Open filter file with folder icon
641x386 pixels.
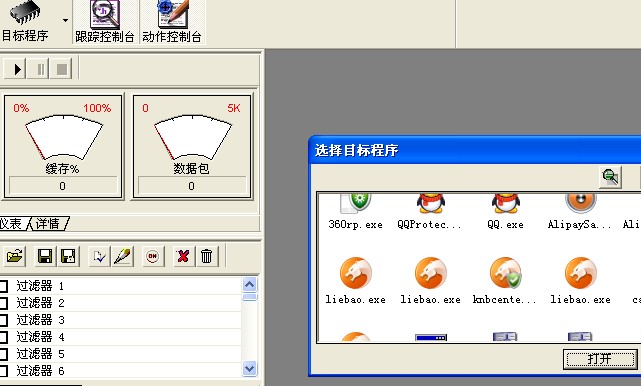click(15, 256)
